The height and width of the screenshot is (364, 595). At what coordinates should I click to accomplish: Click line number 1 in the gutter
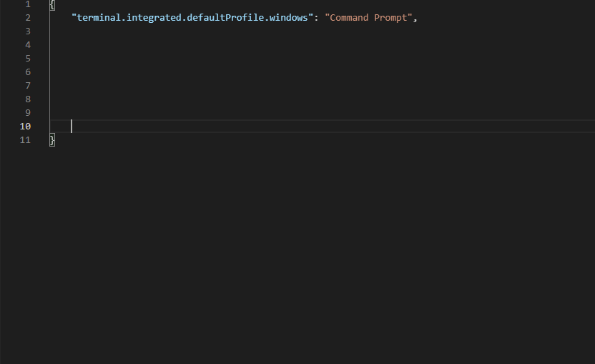pyautogui.click(x=28, y=4)
